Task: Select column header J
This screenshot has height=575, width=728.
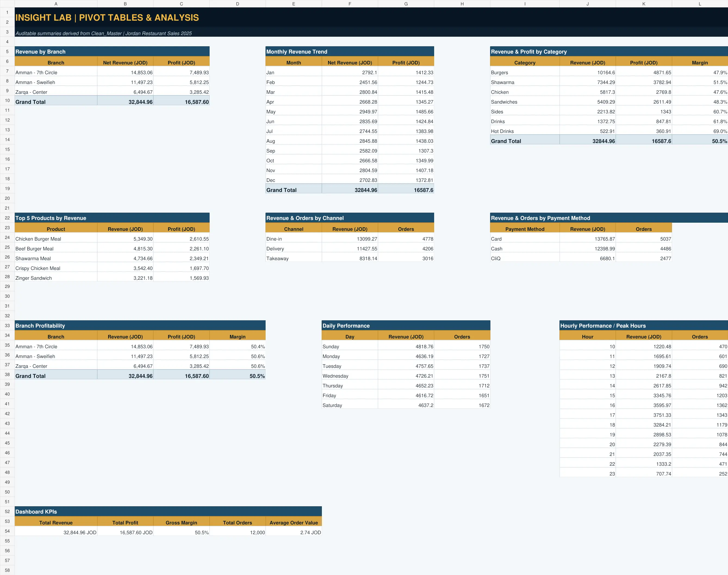Action: [588, 4]
